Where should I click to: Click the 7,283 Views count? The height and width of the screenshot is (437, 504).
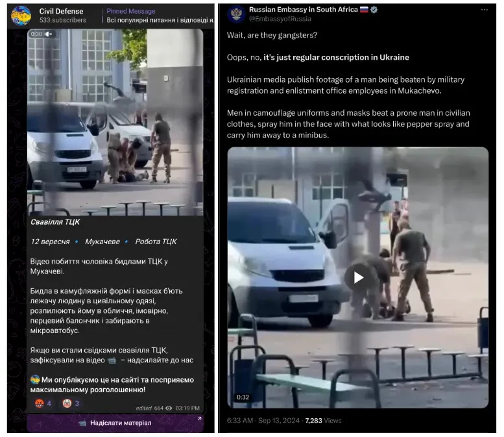coord(323,421)
